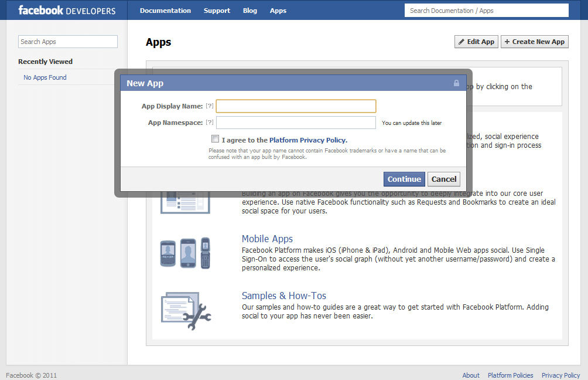The image size is (588, 380).
Task: Click the help [?] next to App Display Name
Action: coord(210,106)
